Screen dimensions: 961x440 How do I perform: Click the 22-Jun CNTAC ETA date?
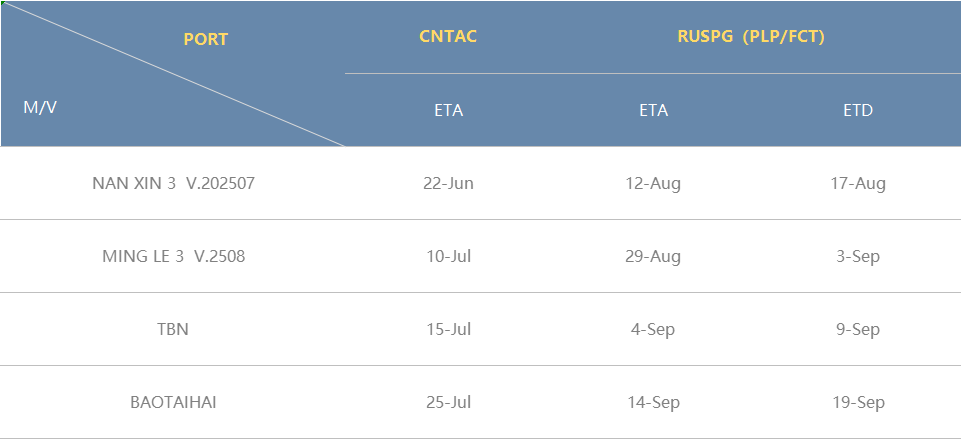tap(449, 183)
